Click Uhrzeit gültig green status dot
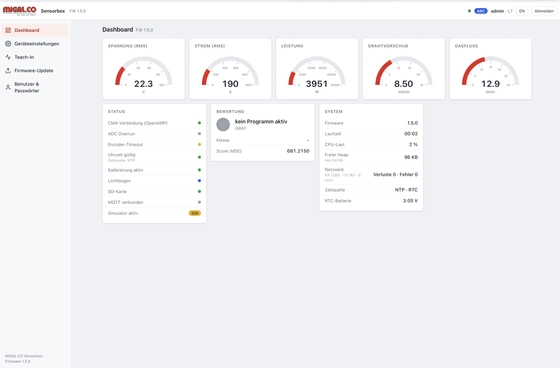This screenshot has height=368, width=560. [199, 157]
